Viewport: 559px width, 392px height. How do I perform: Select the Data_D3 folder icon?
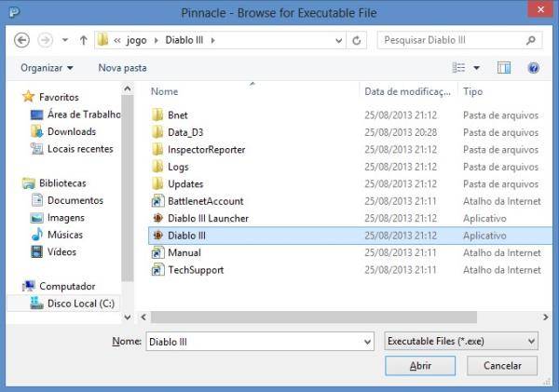157,132
